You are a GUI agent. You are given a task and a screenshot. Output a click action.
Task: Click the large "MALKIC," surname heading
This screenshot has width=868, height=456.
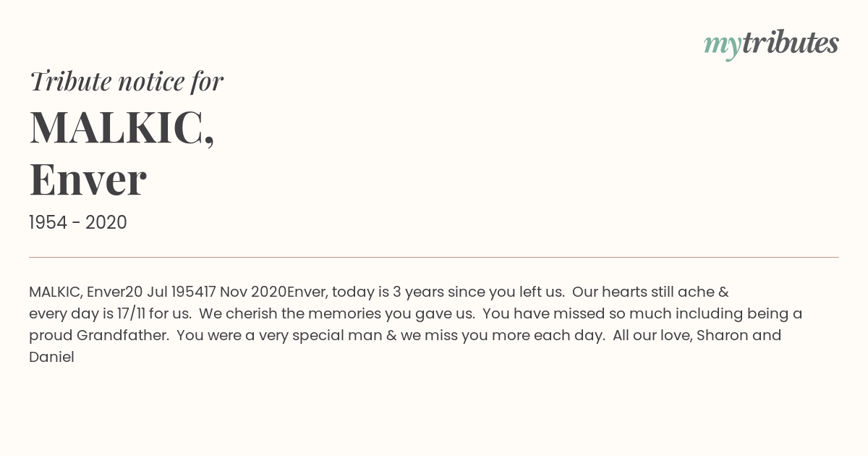coord(122,127)
